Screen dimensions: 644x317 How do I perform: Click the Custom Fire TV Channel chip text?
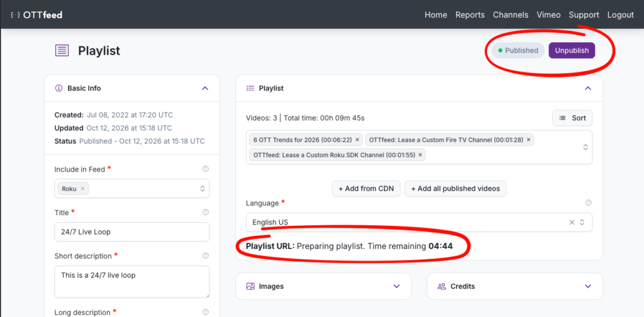pos(446,140)
